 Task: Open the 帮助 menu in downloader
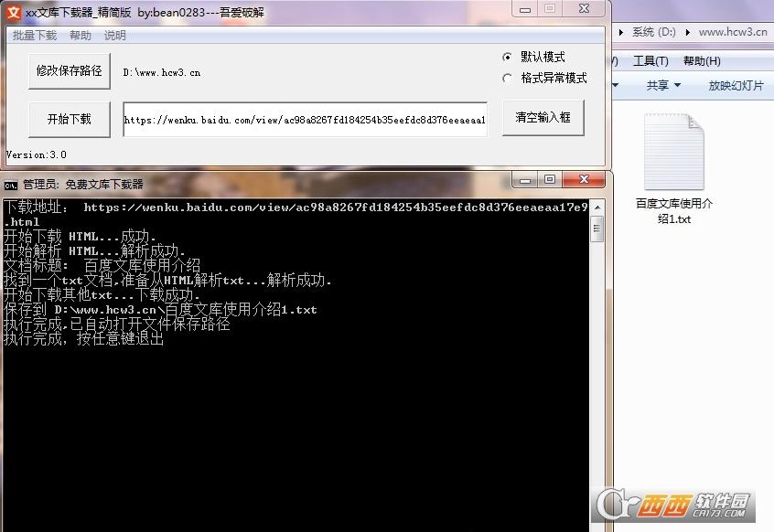[81, 36]
